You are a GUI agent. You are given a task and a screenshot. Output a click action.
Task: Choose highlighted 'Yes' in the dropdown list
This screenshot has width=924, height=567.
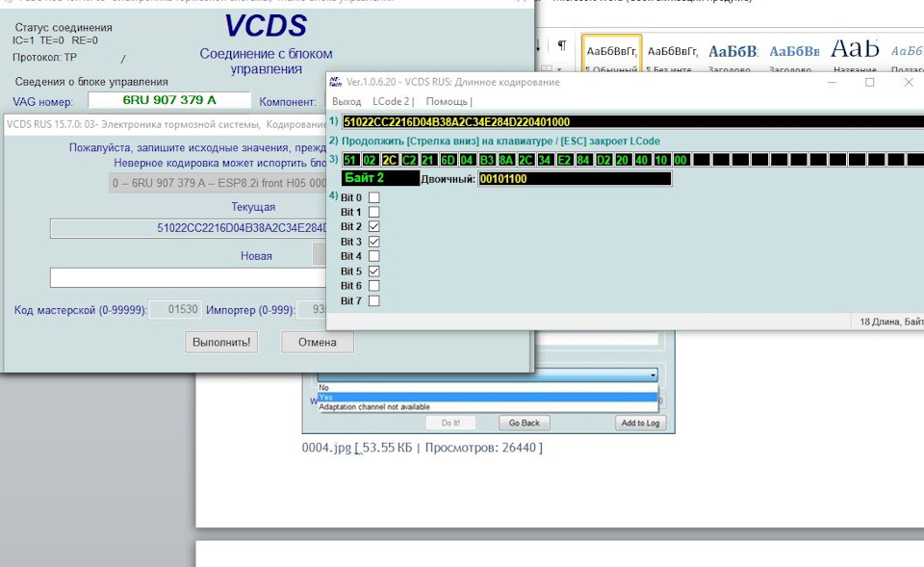[488, 398]
